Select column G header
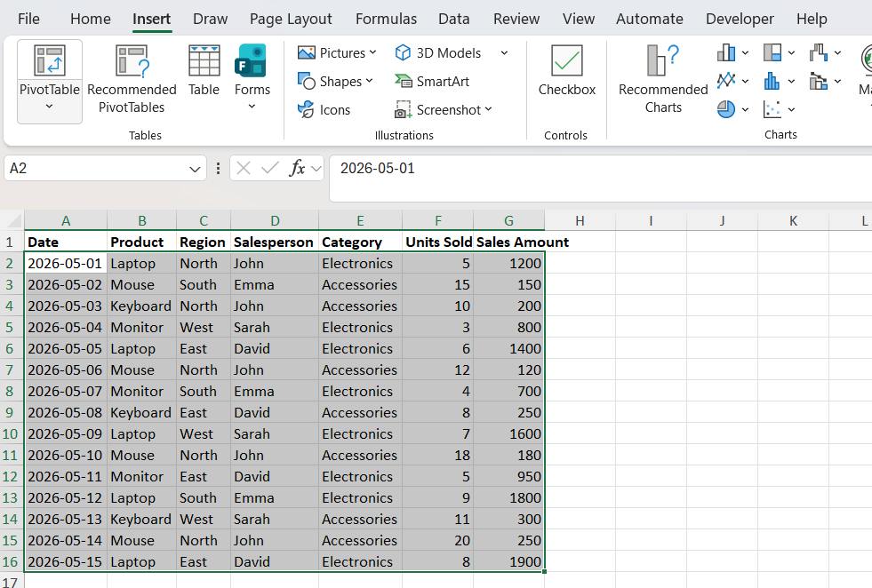 (x=508, y=220)
